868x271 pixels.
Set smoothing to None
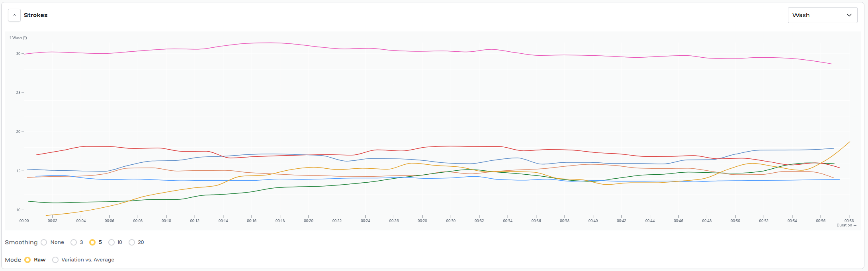(x=44, y=242)
